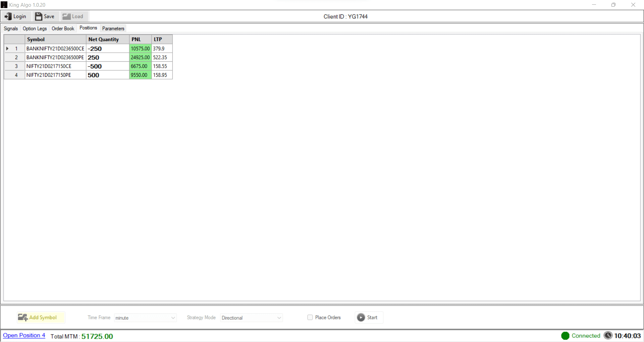The image size is (644, 342).
Task: Switch to the Signals tab
Action: point(11,28)
